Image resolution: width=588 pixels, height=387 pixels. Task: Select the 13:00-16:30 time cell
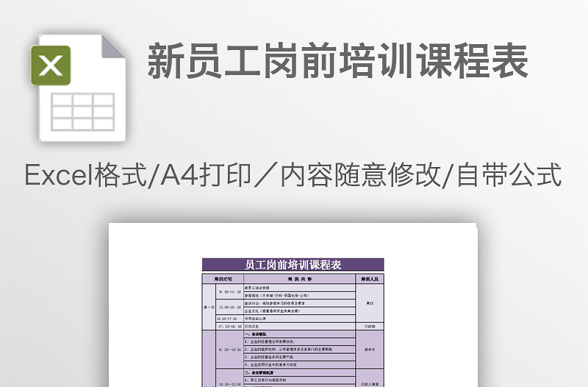(229, 307)
